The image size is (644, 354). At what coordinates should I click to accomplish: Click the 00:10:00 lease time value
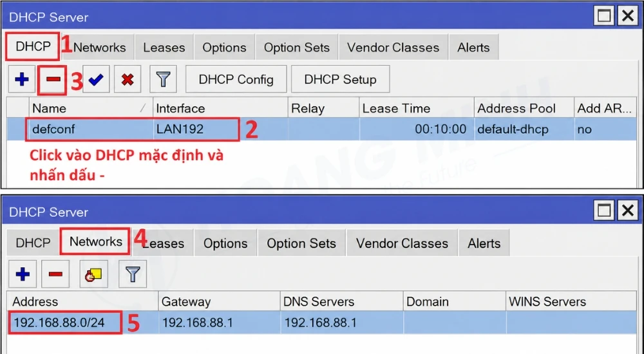(x=440, y=129)
